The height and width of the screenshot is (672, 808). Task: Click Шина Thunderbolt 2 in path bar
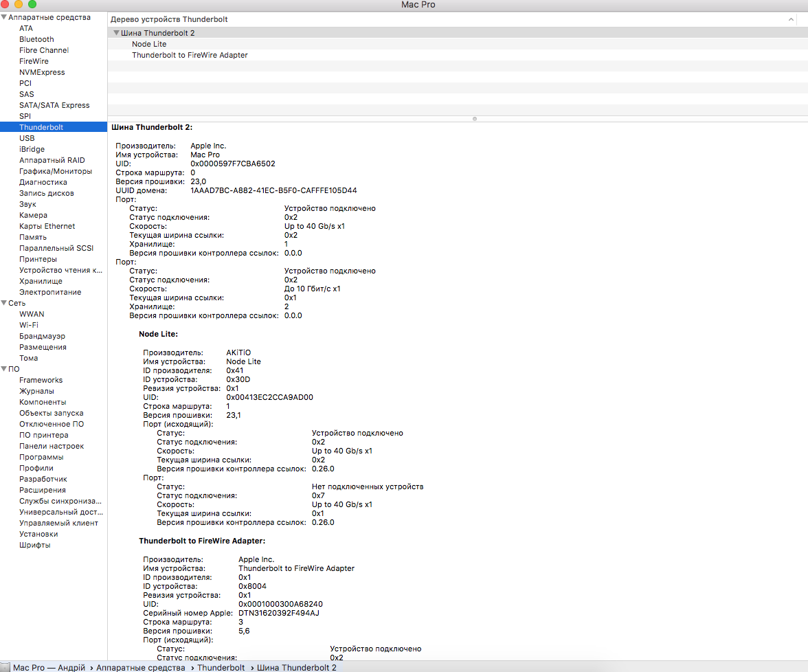(297, 667)
